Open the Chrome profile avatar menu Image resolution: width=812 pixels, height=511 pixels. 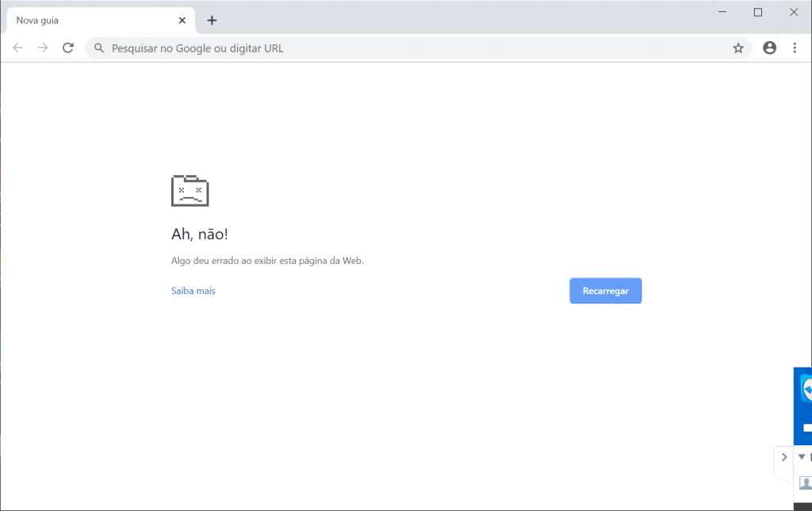(769, 48)
